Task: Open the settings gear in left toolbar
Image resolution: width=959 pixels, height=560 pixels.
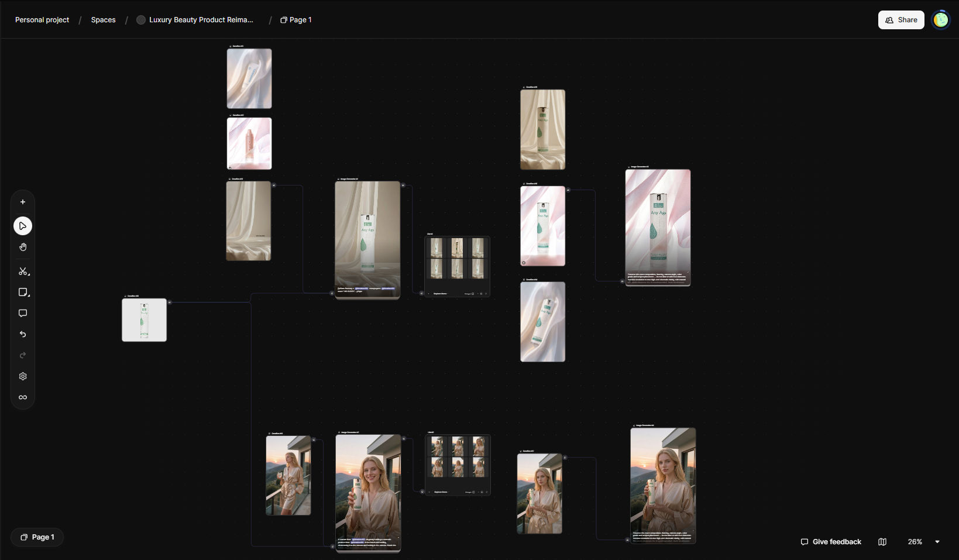Action: [23, 376]
